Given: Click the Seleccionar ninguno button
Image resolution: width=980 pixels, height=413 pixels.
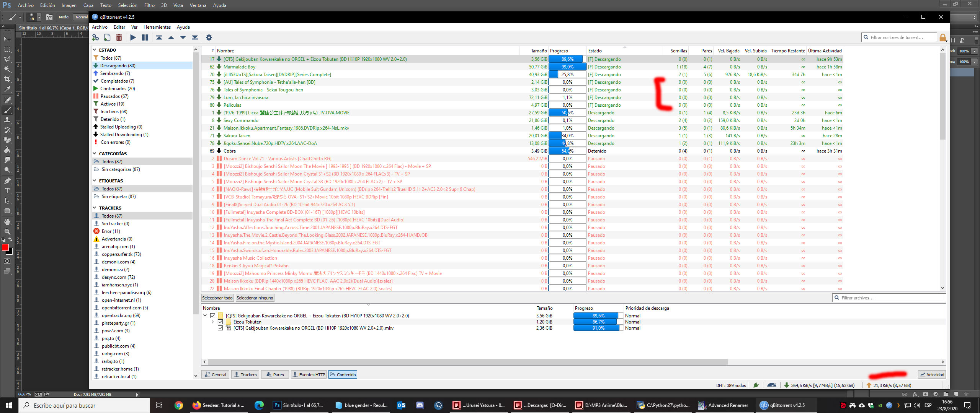Looking at the screenshot, I should pyautogui.click(x=255, y=298).
